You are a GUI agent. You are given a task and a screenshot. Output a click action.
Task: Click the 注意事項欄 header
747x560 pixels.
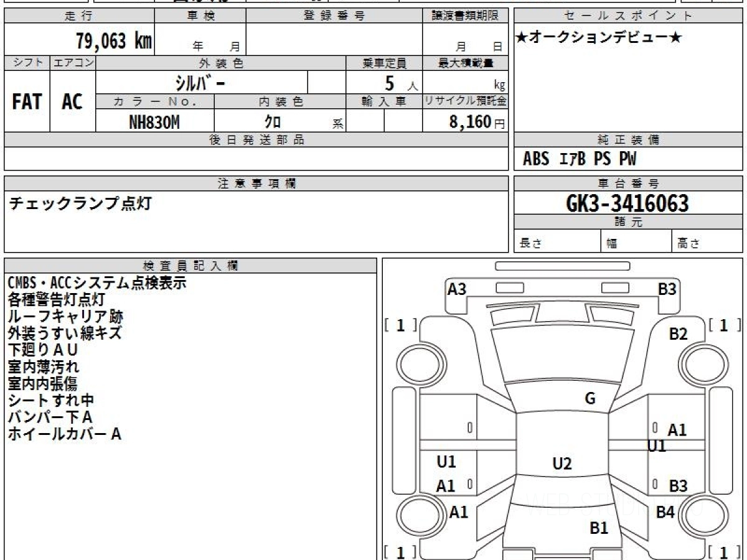point(256,184)
